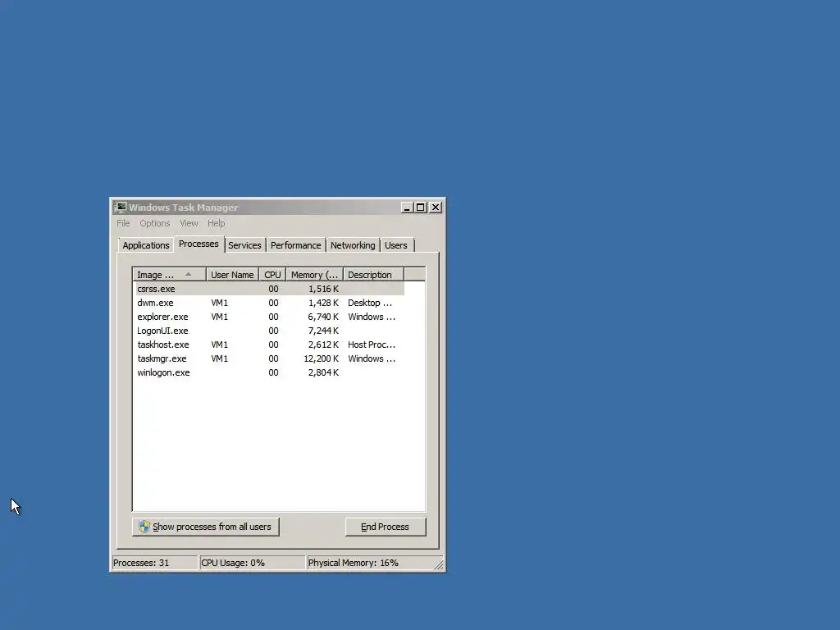Viewport: 840px width, 630px height.
Task: Switch to the Applications tab
Action: coord(146,245)
